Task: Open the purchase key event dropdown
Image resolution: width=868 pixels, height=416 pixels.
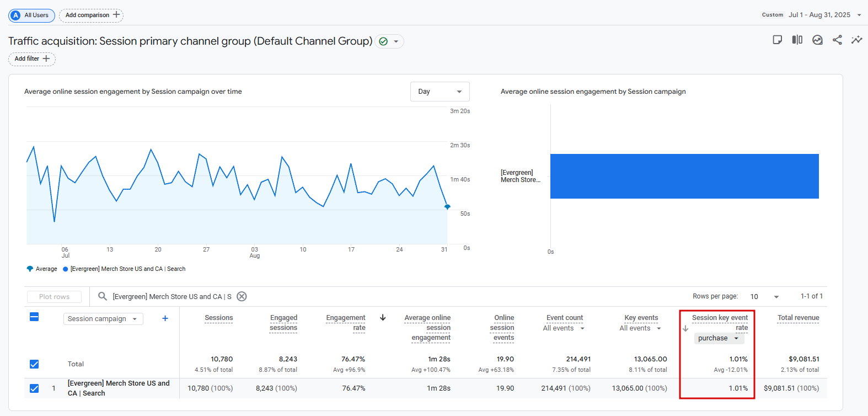Action: [718, 338]
